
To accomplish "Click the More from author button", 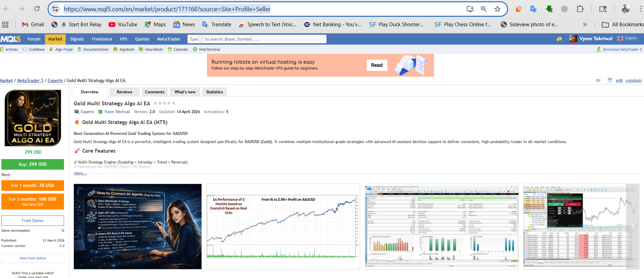I will [33, 258].
